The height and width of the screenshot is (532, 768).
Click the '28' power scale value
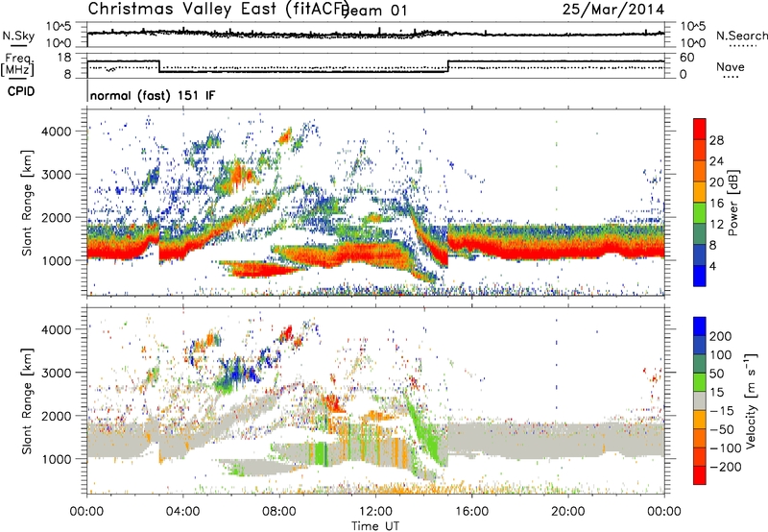(716, 140)
